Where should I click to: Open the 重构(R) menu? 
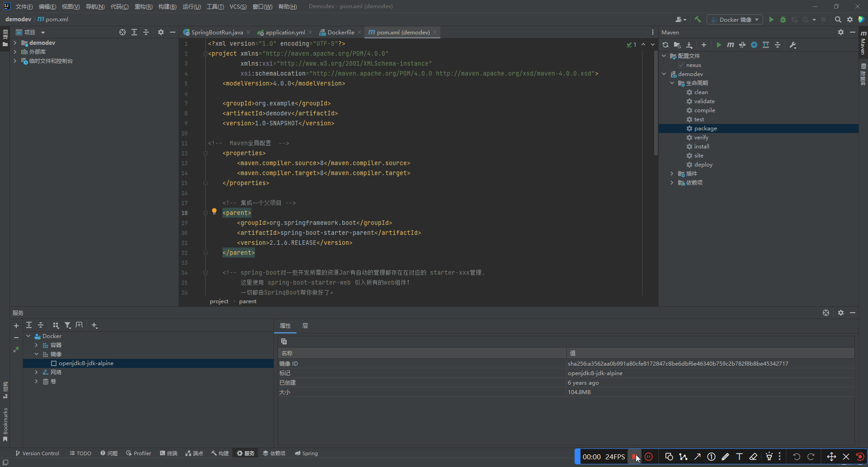[143, 6]
